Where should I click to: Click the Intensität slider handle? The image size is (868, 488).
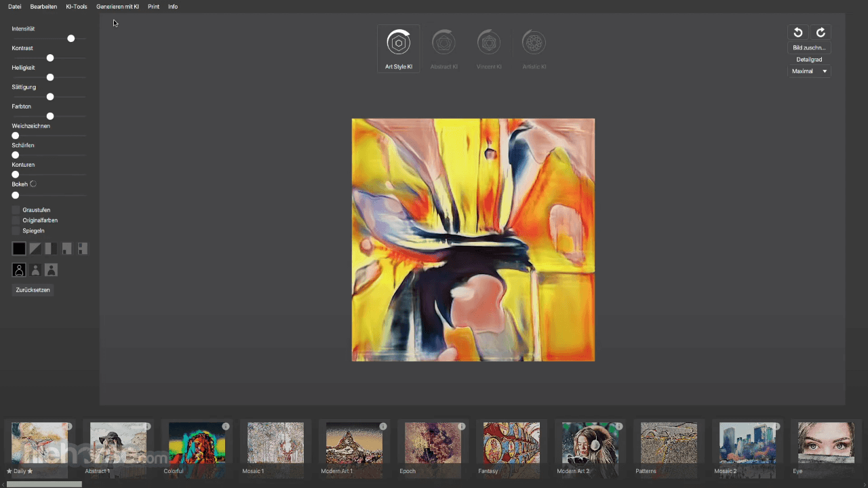tap(71, 39)
